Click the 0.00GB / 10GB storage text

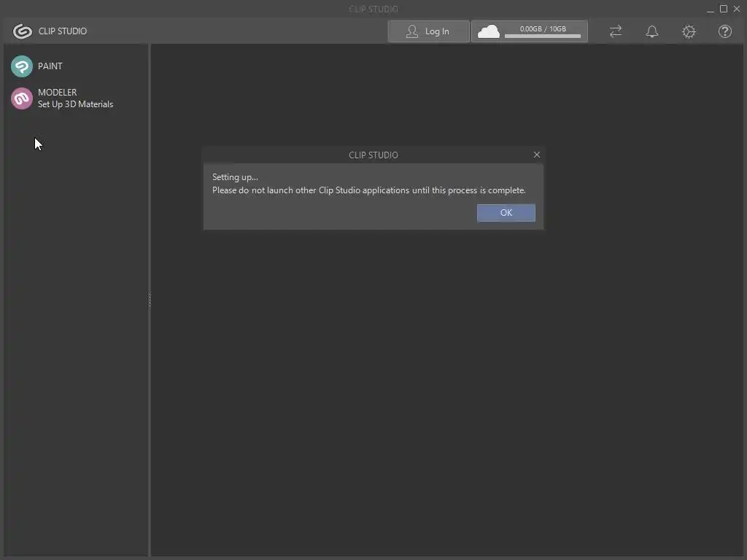543,29
